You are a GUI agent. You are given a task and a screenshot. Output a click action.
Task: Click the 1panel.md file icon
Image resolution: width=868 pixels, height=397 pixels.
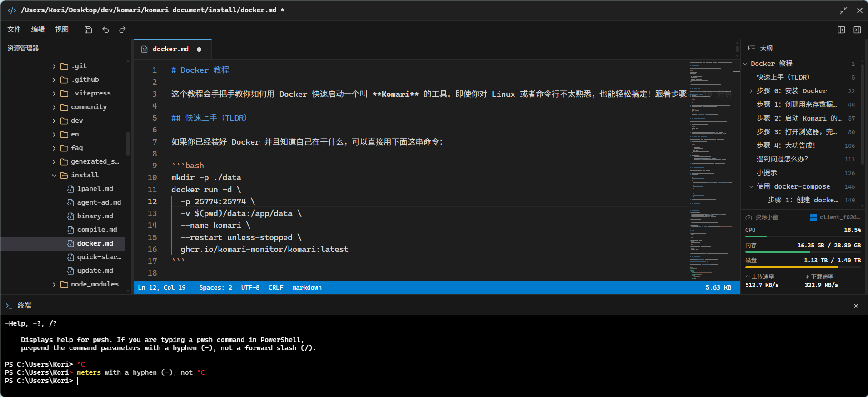(70, 189)
